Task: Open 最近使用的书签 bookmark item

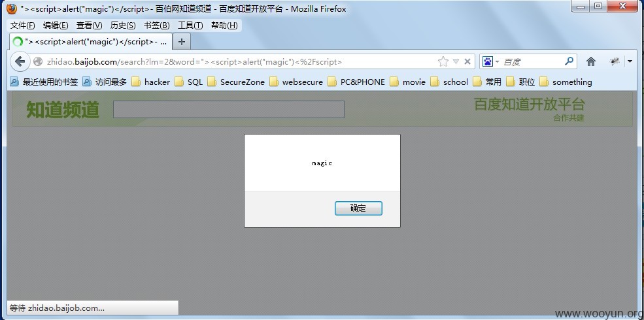Action: (44, 82)
